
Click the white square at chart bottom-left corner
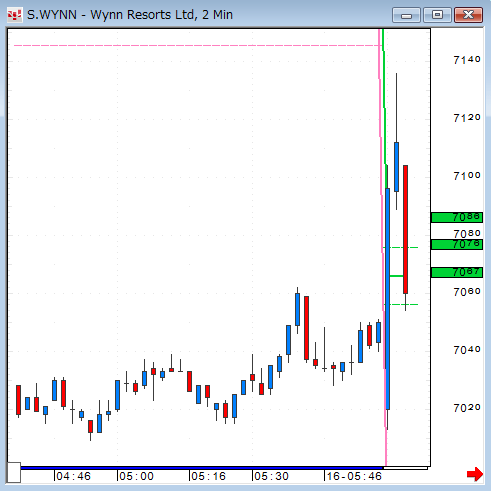tap(14, 472)
